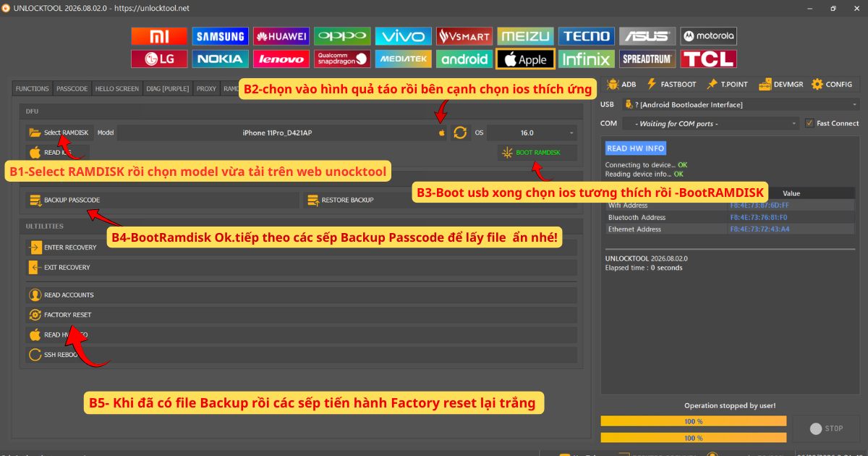
Task: Click the blue READ HW INFO log button
Action: point(635,148)
